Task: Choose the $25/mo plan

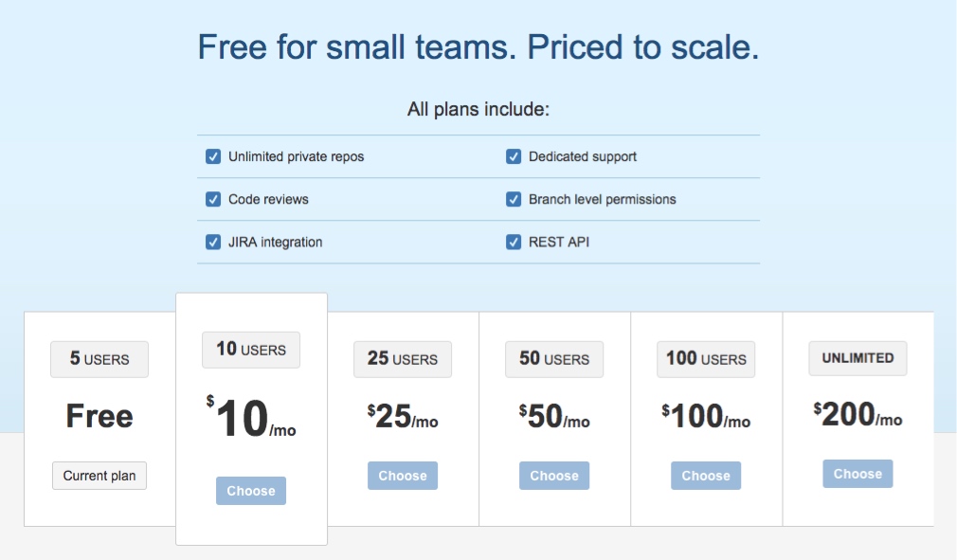Action: (x=402, y=476)
